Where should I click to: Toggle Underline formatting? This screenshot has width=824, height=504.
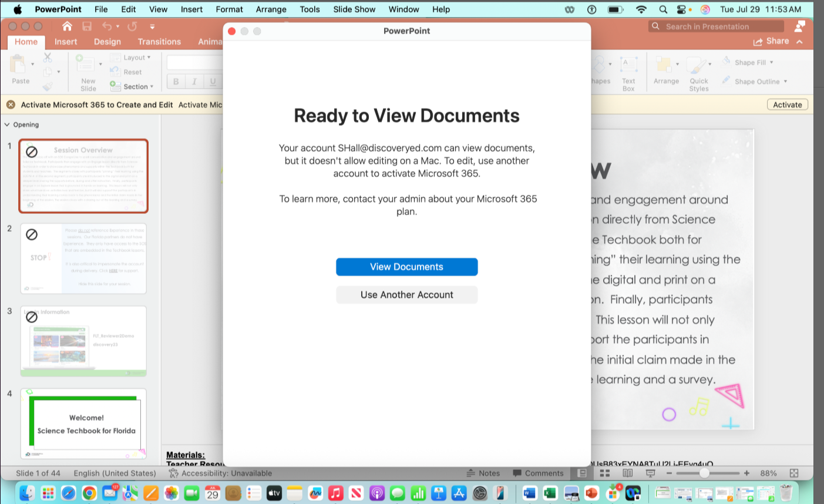click(213, 82)
